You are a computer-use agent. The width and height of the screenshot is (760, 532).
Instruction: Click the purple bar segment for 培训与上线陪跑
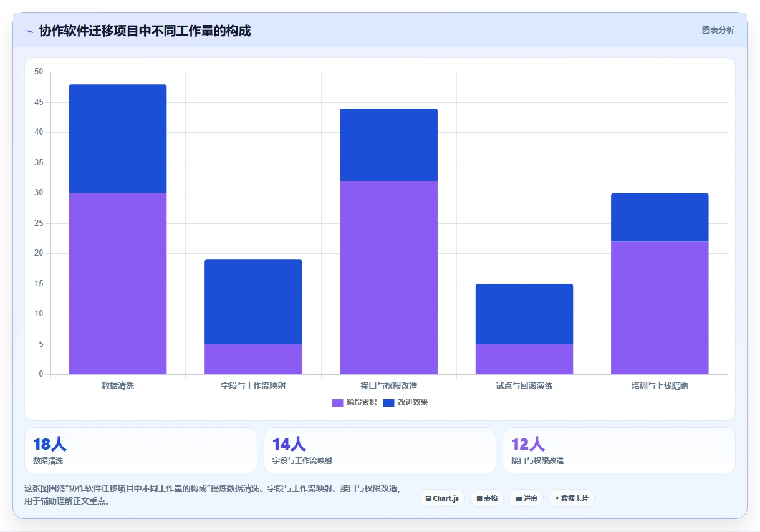point(660,307)
